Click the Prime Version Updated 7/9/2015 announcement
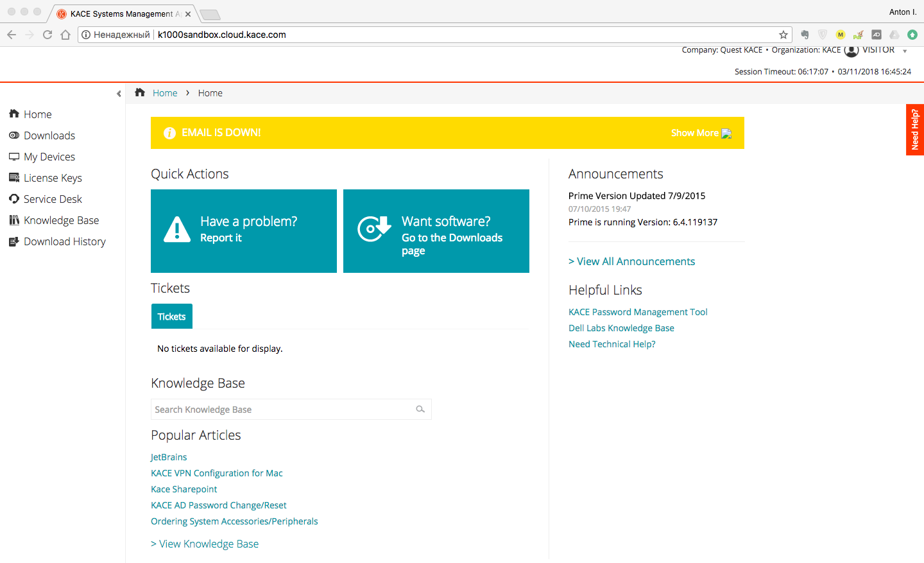 [637, 196]
